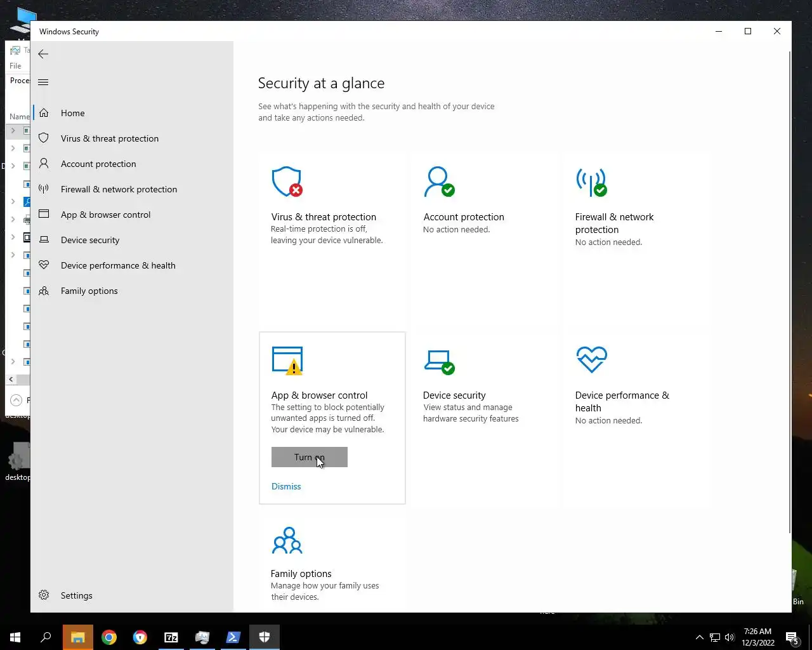Click the antenna icon for Firewall & network protection
The image size is (812, 650).
(x=44, y=189)
